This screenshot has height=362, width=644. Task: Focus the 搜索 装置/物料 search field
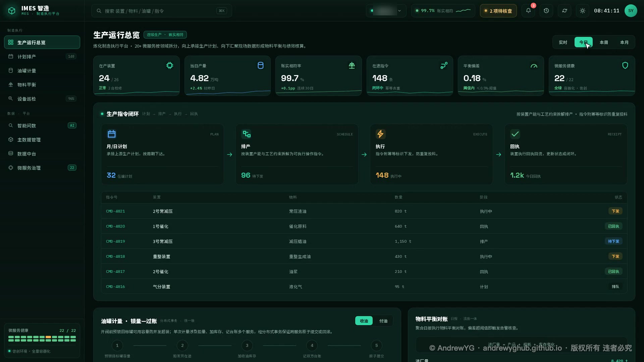pos(162,11)
